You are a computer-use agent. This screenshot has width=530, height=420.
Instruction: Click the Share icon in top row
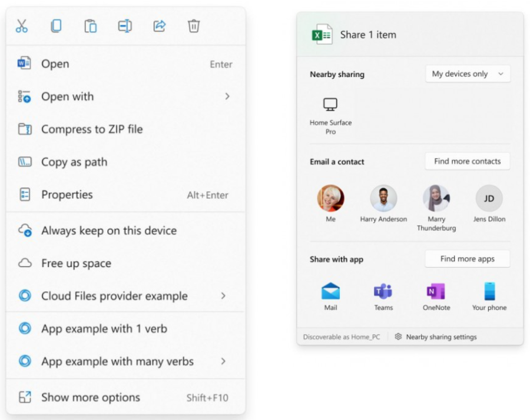(x=159, y=26)
